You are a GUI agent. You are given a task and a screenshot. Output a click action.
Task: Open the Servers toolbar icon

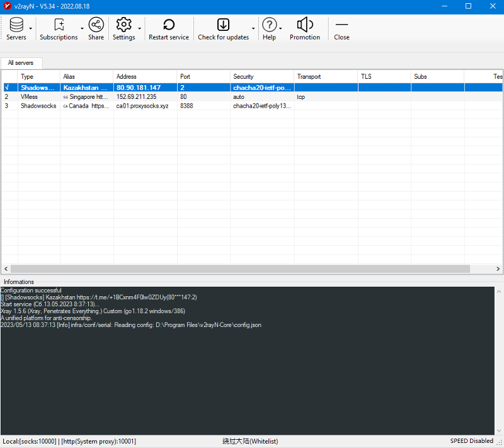tap(16, 25)
